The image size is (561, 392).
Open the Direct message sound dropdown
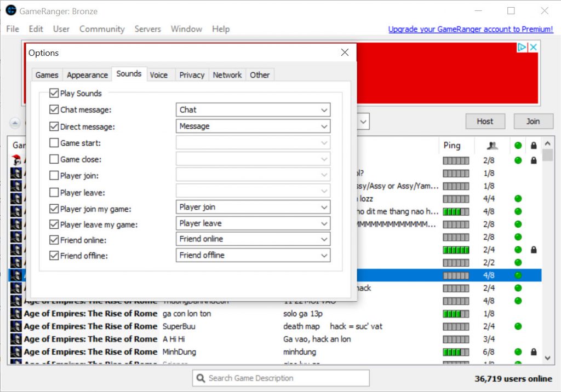tap(253, 126)
